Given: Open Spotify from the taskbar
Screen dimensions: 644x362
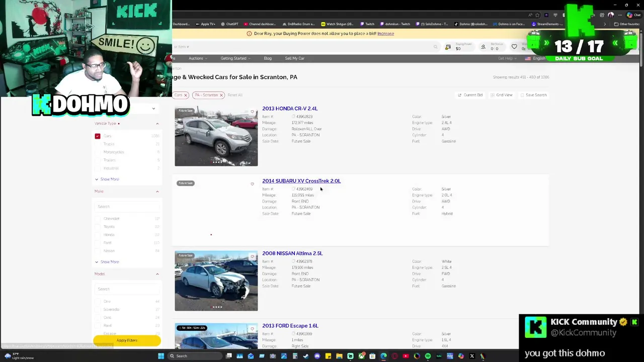Looking at the screenshot, I should click(x=428, y=356).
